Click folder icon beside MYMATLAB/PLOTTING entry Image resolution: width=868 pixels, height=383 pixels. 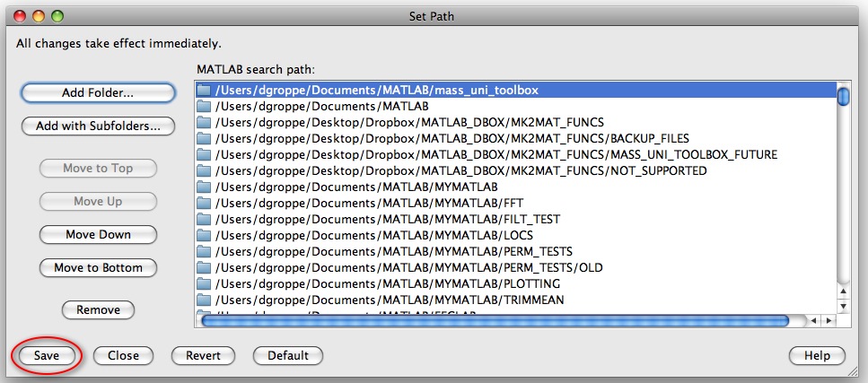(x=205, y=283)
